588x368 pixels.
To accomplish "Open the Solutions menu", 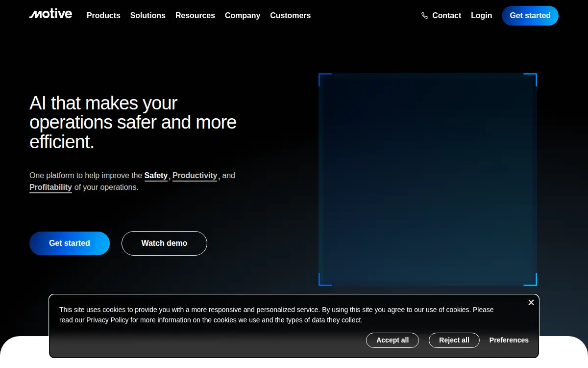I will [148, 16].
